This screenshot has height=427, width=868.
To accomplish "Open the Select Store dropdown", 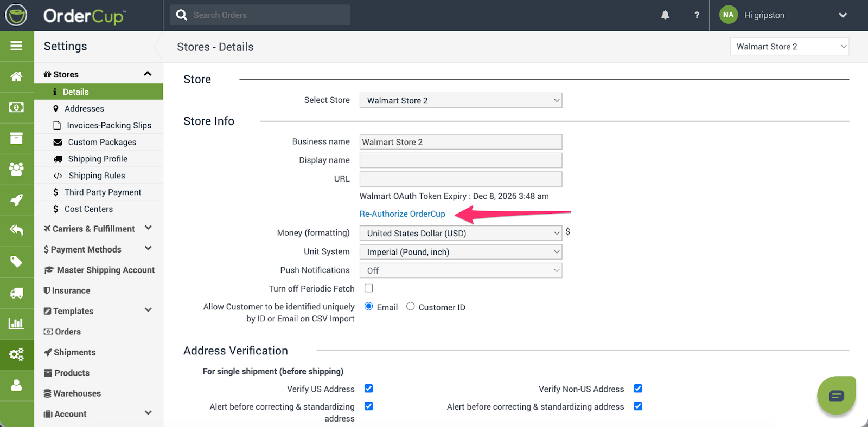I will (x=461, y=100).
